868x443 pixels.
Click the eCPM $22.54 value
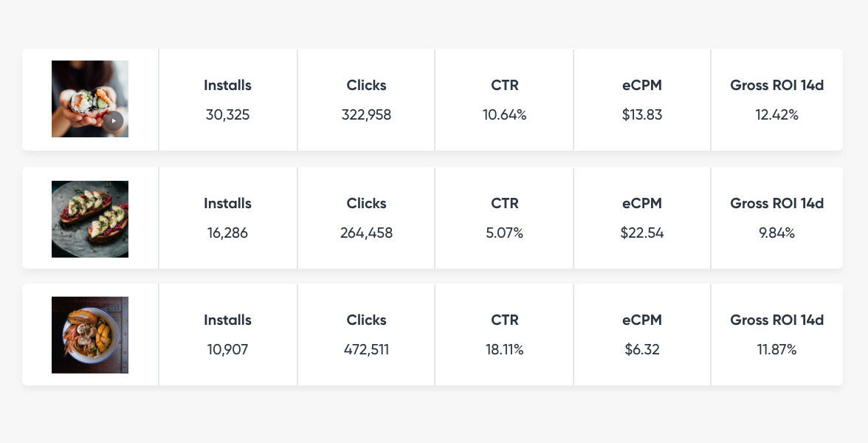(x=642, y=233)
